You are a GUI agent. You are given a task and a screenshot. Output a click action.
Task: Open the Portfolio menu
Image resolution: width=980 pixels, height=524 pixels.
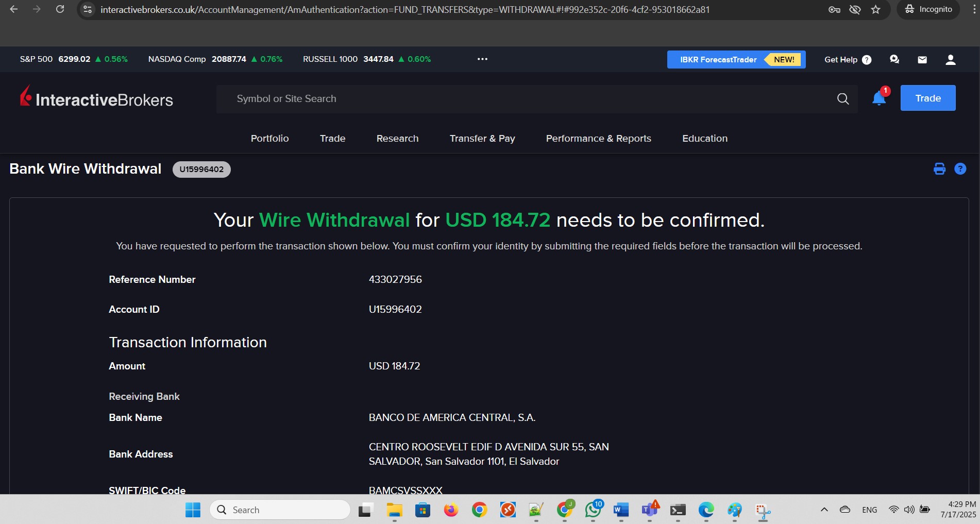coord(269,138)
